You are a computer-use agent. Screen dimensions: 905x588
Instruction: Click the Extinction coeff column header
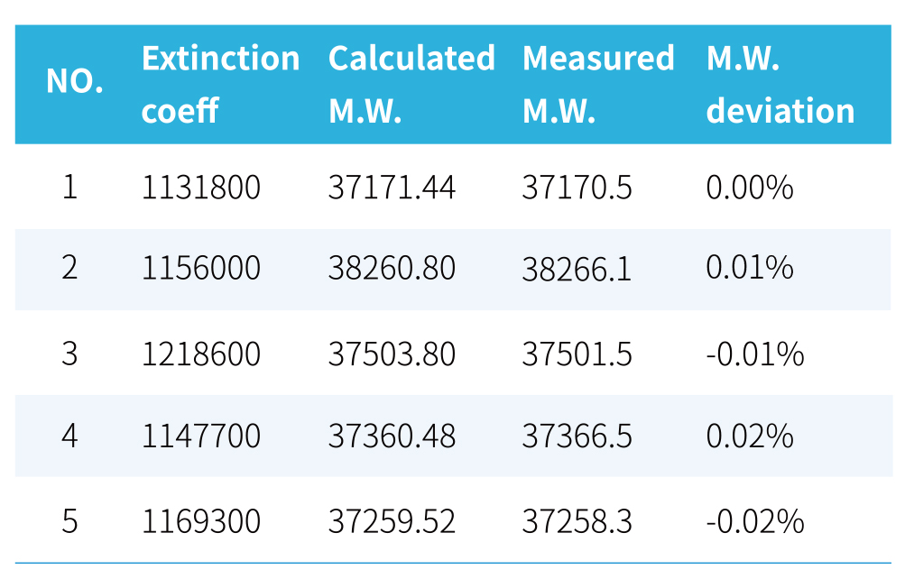(220, 84)
